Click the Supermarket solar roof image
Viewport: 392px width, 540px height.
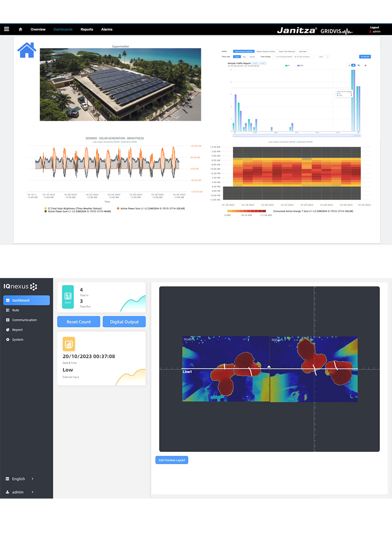pos(120,85)
